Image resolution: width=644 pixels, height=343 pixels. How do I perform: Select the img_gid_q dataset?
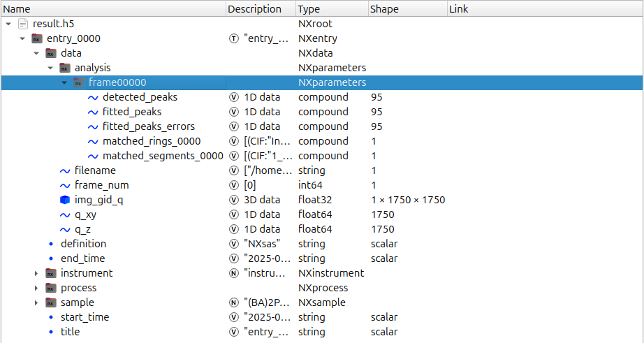[99, 200]
